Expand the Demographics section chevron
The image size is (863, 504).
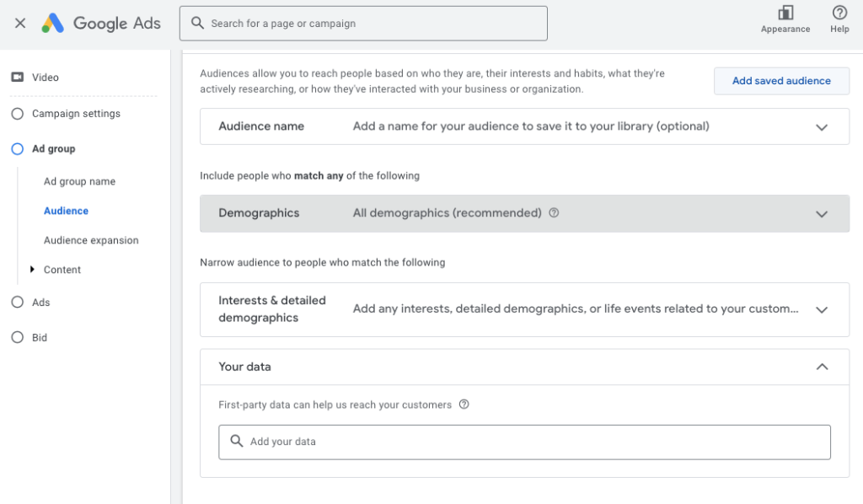[822, 214]
